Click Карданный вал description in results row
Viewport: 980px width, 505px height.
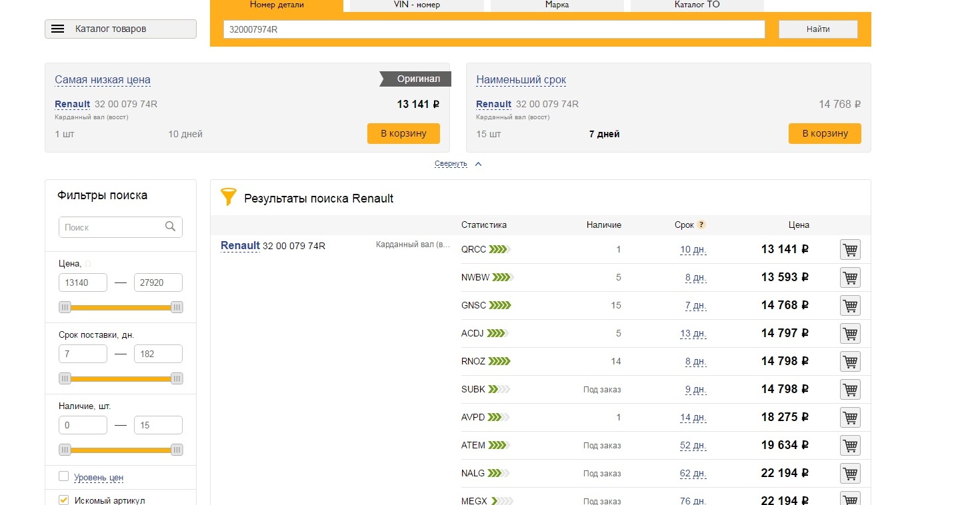point(413,245)
